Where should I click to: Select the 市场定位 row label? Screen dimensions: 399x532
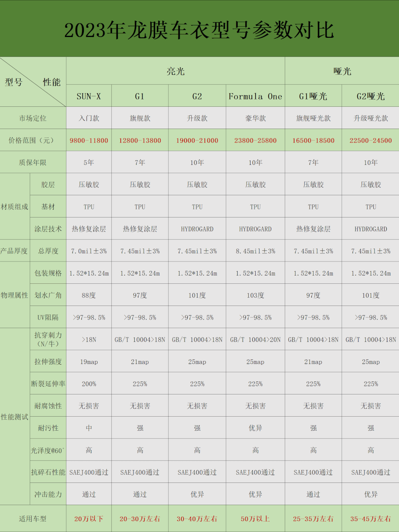[x=33, y=118]
